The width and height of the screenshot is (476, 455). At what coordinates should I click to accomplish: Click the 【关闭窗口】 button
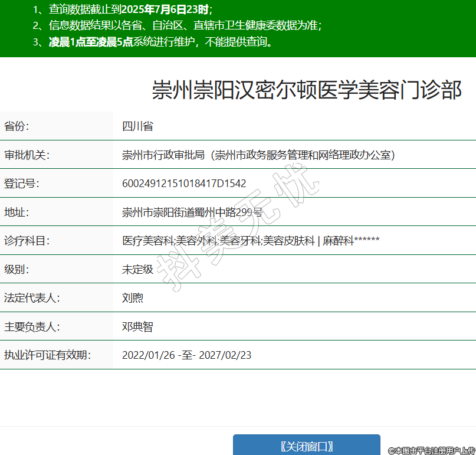pyautogui.click(x=306, y=446)
